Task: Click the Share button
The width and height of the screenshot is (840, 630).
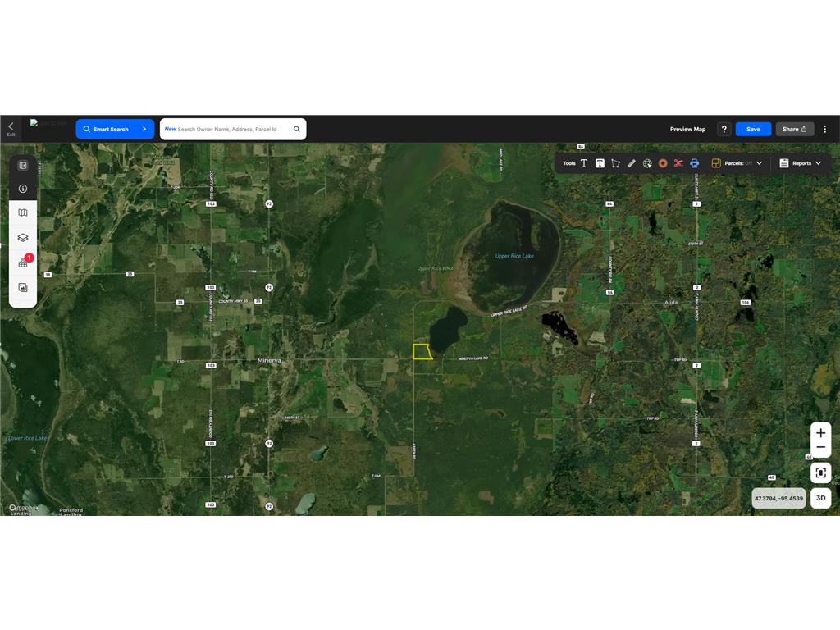Action: [x=794, y=129]
